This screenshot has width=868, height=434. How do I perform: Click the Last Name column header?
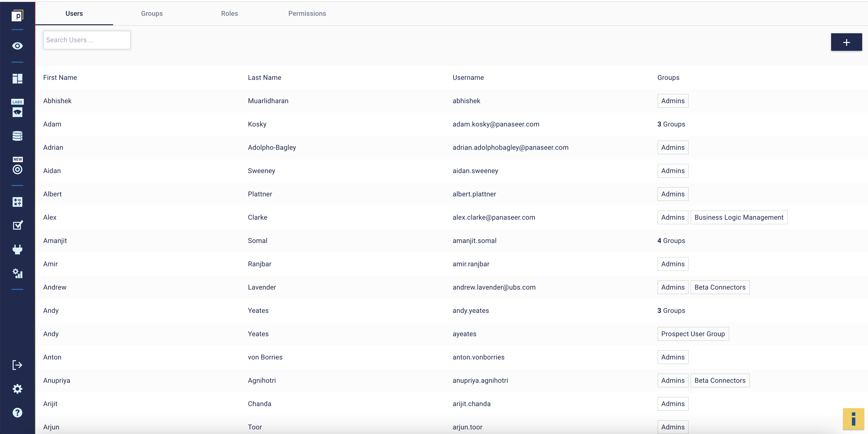265,77
